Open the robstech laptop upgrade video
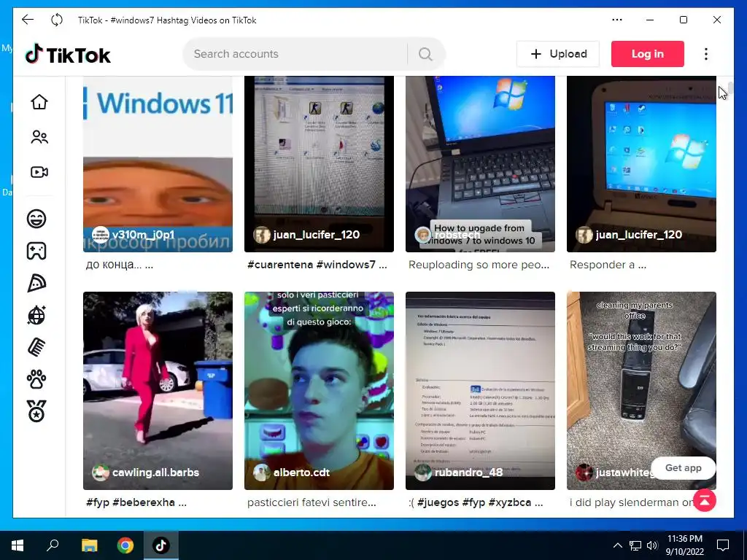 click(x=480, y=164)
